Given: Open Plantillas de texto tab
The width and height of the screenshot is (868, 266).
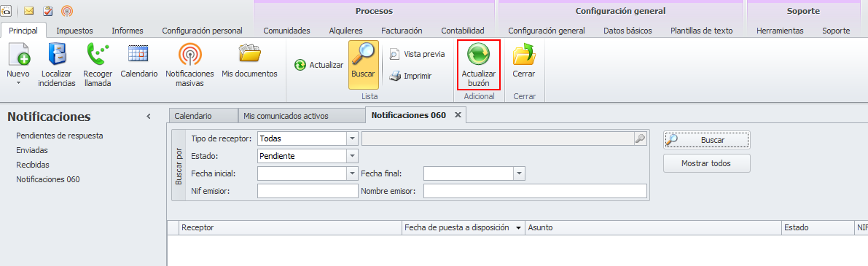Looking at the screenshot, I should click(x=701, y=31).
